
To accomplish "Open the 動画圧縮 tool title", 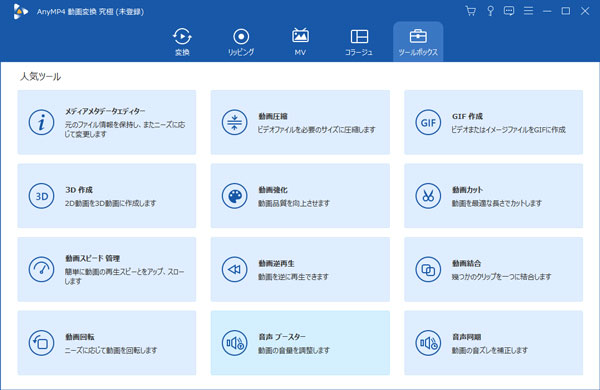I will (273, 116).
